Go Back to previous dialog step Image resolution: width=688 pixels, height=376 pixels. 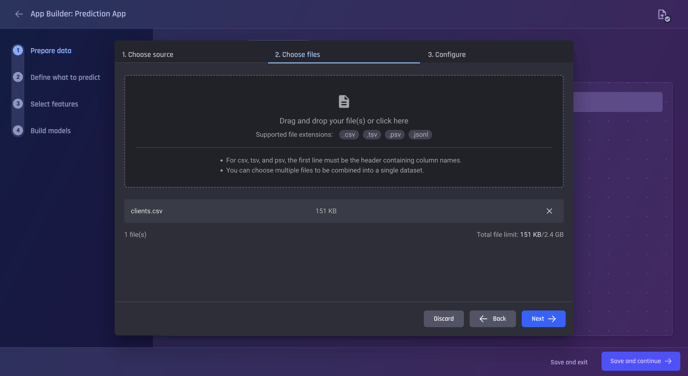coord(493,319)
